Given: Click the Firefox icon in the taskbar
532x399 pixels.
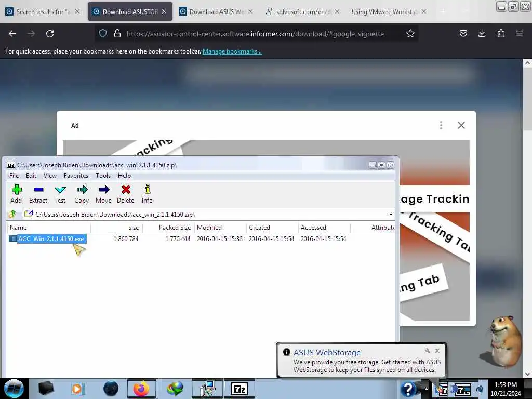Looking at the screenshot, I should point(141,389).
